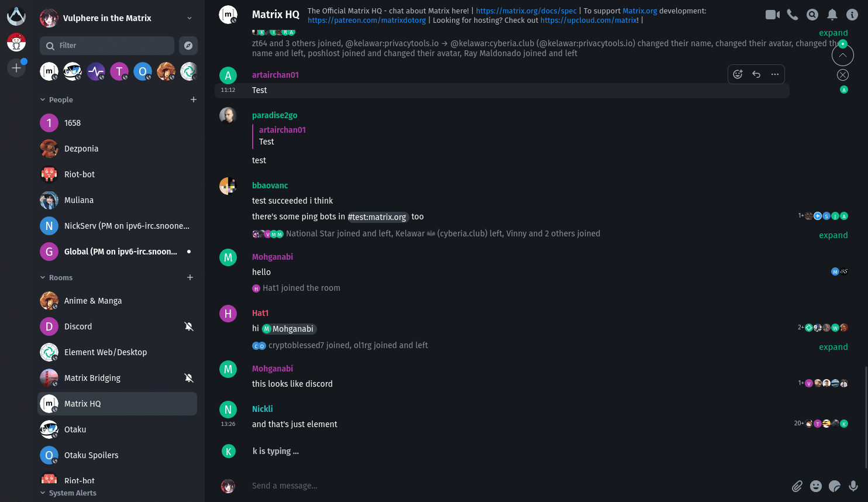This screenshot has width=868, height=502.
Task: Open the emoji picker in the composer
Action: pyautogui.click(x=816, y=486)
